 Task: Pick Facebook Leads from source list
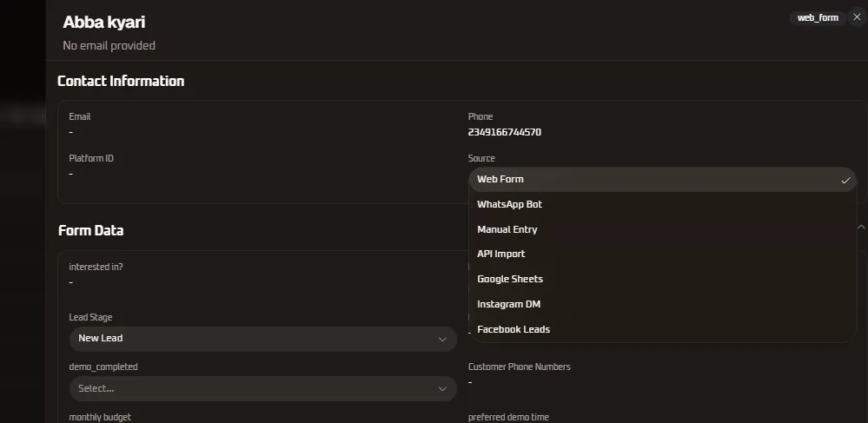663,329
